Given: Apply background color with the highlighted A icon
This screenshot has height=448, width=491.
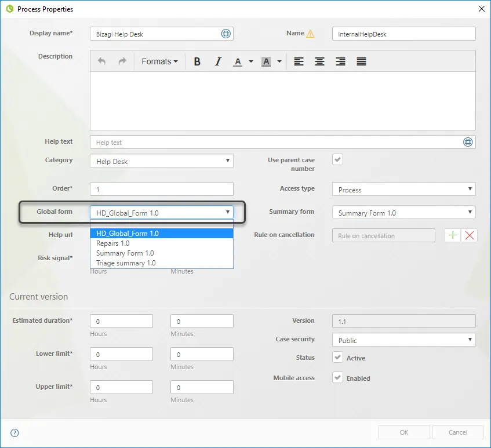Looking at the screenshot, I should [266, 61].
